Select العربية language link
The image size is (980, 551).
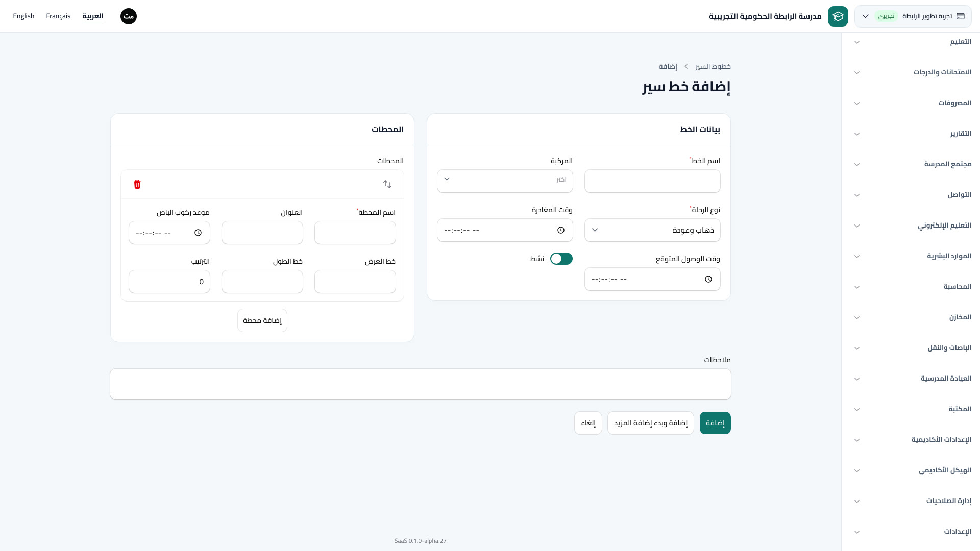click(93, 16)
